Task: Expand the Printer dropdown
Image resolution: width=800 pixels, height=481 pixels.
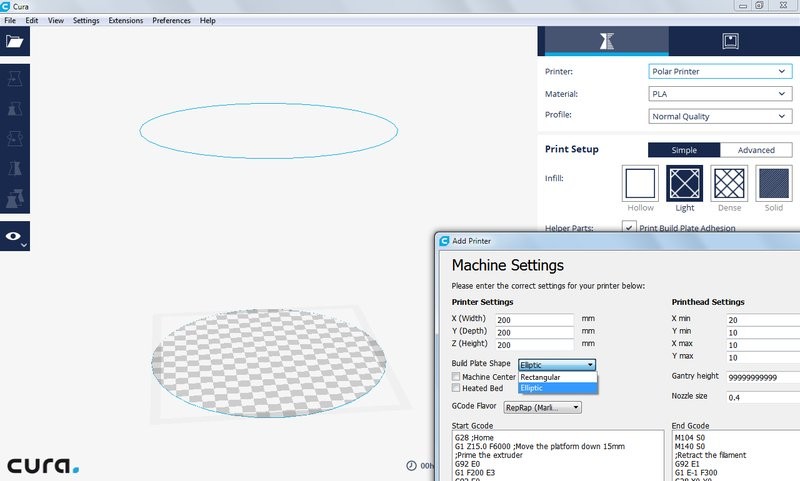Action: (720, 72)
